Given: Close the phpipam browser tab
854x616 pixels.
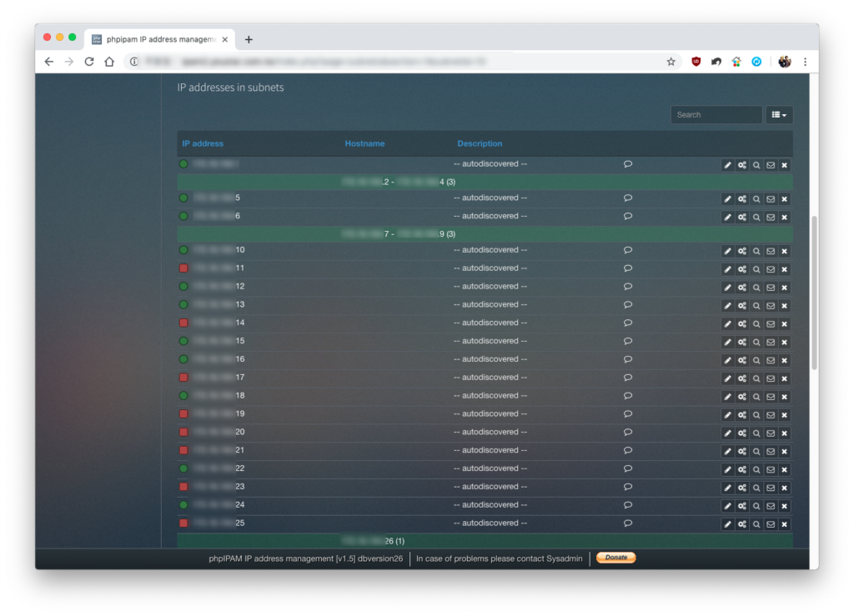Looking at the screenshot, I should pos(225,39).
